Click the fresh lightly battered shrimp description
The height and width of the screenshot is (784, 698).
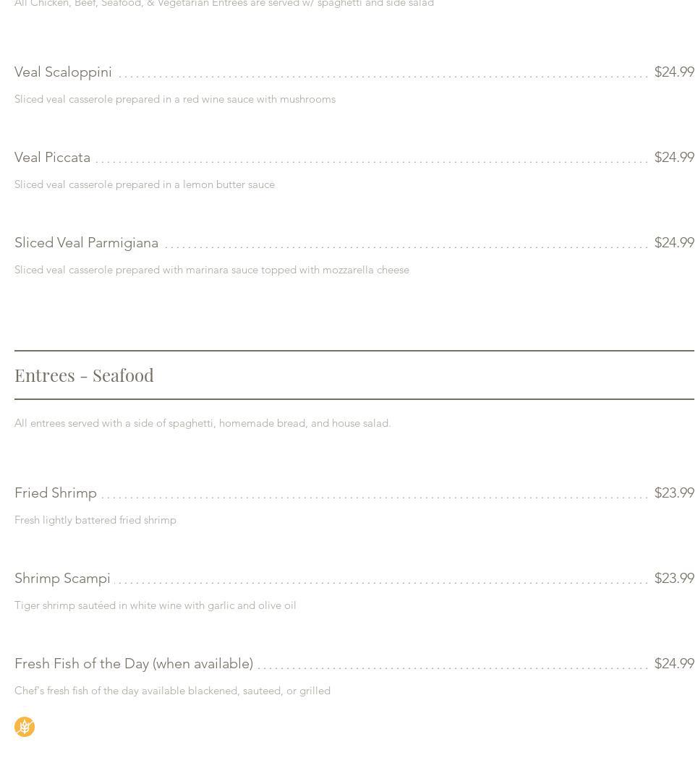(95, 521)
